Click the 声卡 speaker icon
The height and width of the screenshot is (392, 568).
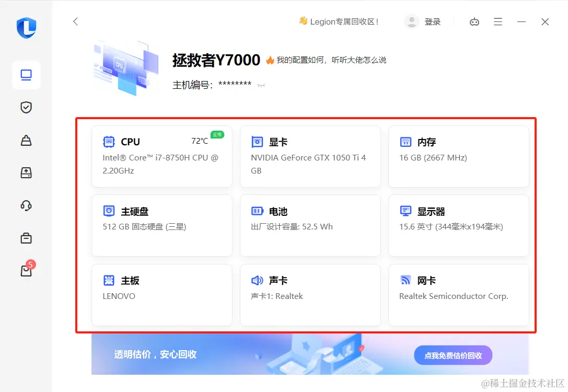[x=257, y=281]
